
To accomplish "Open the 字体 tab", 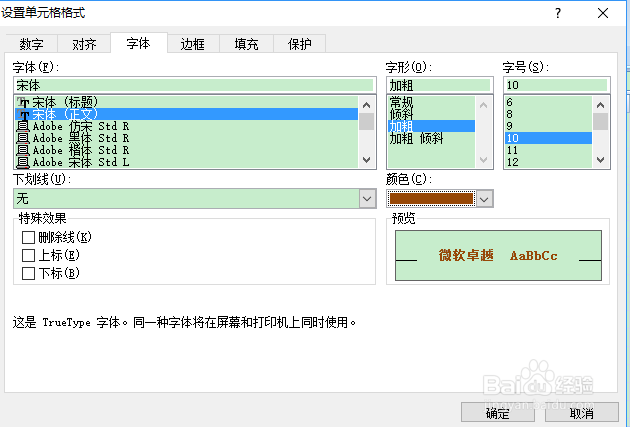I will (139, 43).
